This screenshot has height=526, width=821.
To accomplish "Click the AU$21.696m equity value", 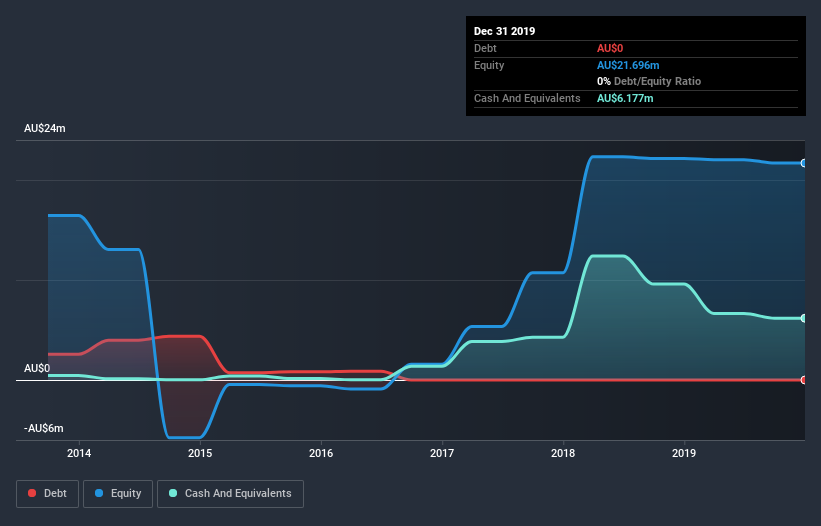I will (x=628, y=65).
